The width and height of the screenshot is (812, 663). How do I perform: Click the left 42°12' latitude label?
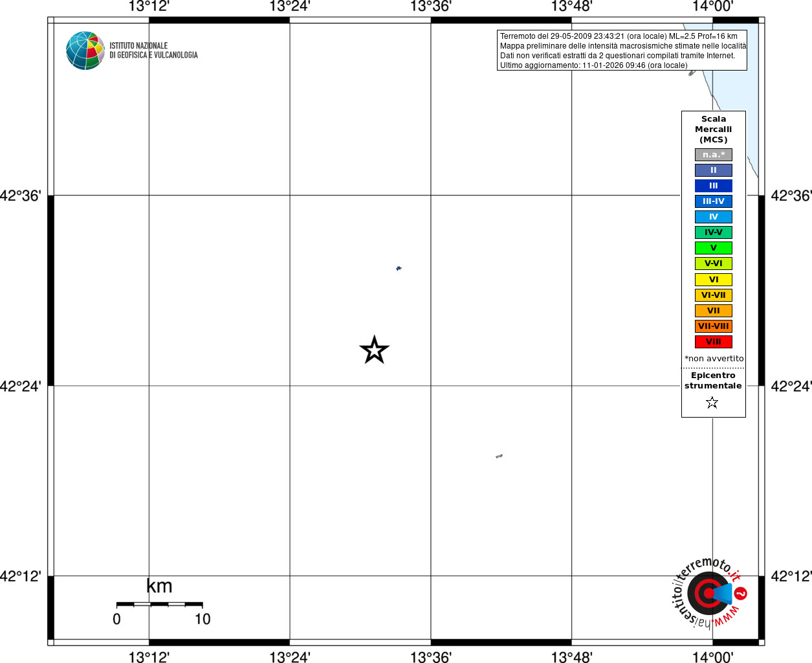pyautogui.click(x=21, y=576)
